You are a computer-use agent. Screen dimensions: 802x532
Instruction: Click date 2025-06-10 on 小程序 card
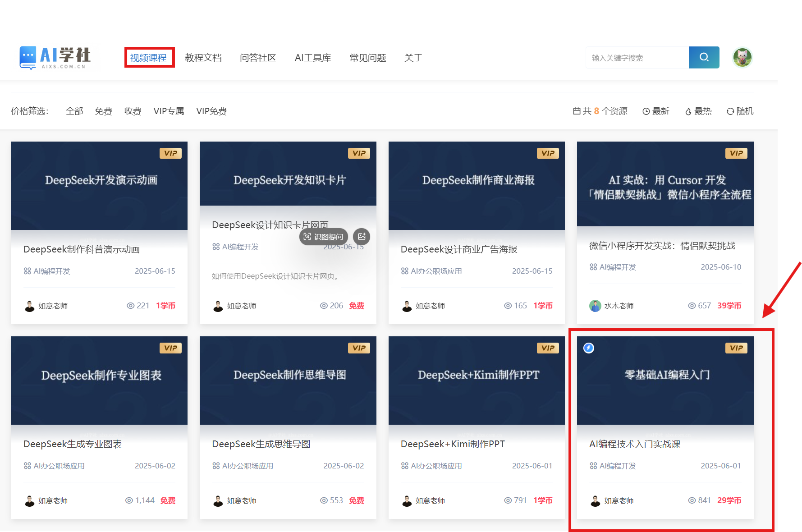tap(721, 267)
